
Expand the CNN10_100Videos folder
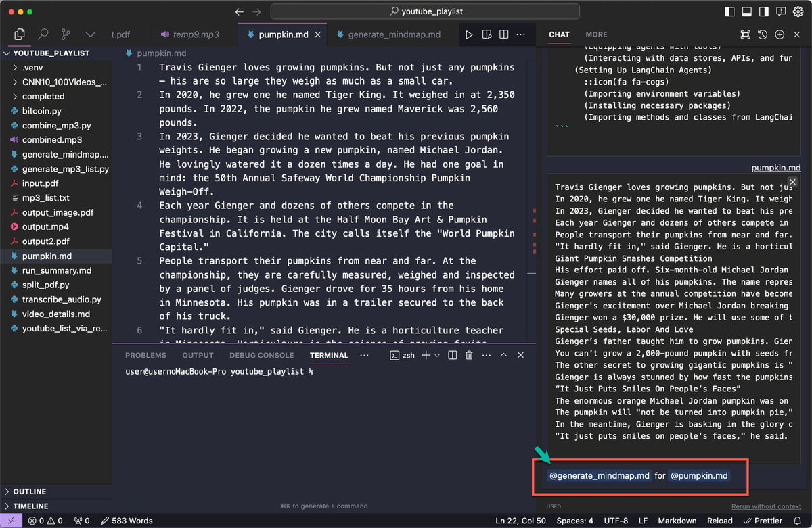(x=56, y=82)
